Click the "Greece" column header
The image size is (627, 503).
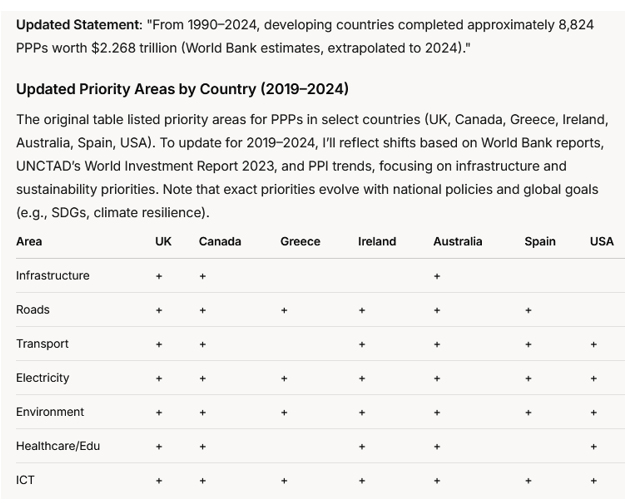pyautogui.click(x=300, y=241)
